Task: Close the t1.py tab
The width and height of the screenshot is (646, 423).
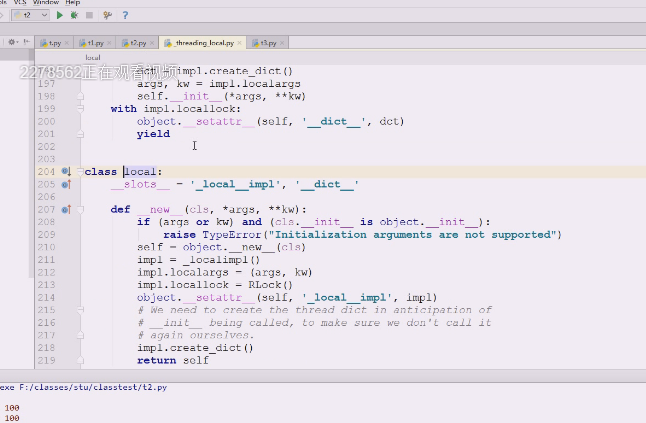Action: (x=109, y=43)
